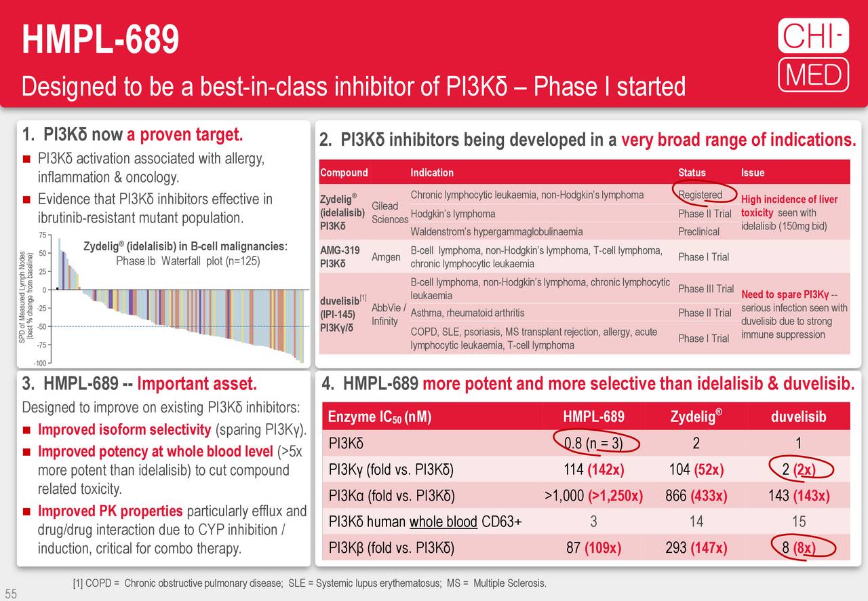Click 'Phase II Trial' in the Asthma row

(x=705, y=313)
